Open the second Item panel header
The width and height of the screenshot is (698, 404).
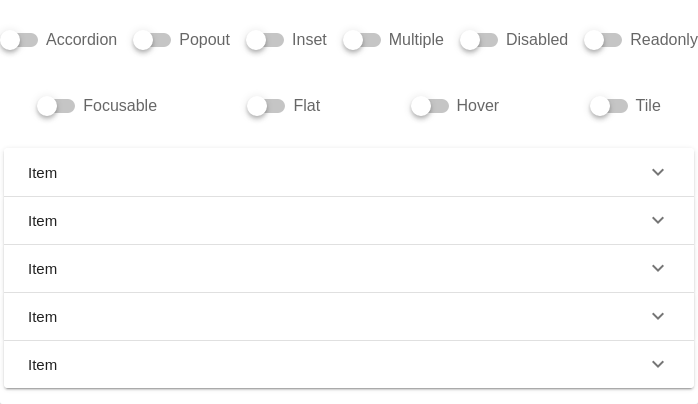pos(340,221)
